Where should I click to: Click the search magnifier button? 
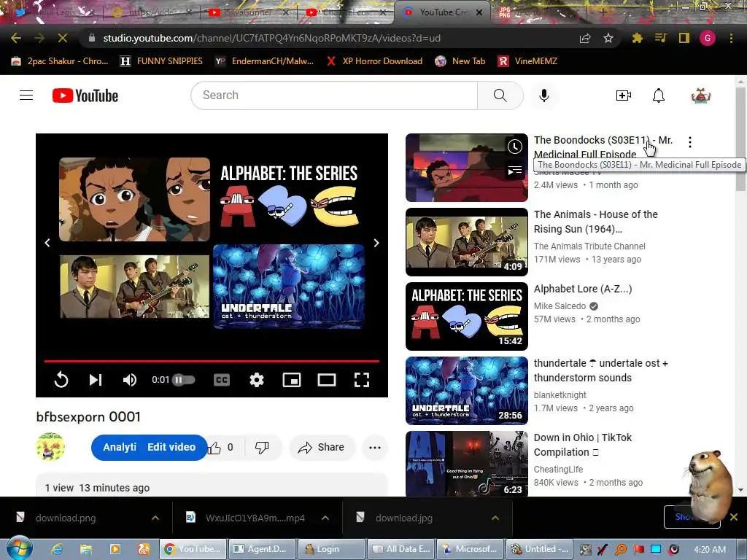500,96
